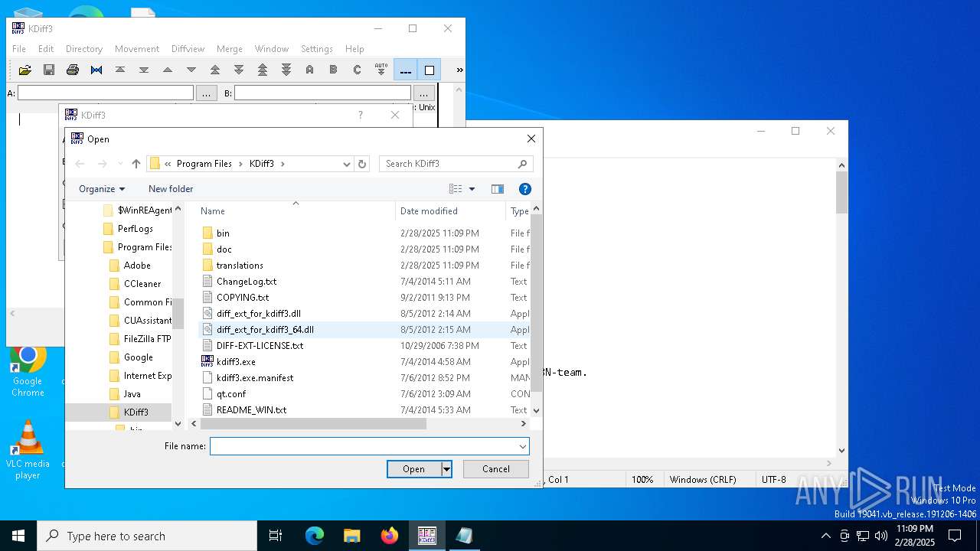Click Go to first delta icon
Viewport: 980px width, 551px height.
(120, 70)
